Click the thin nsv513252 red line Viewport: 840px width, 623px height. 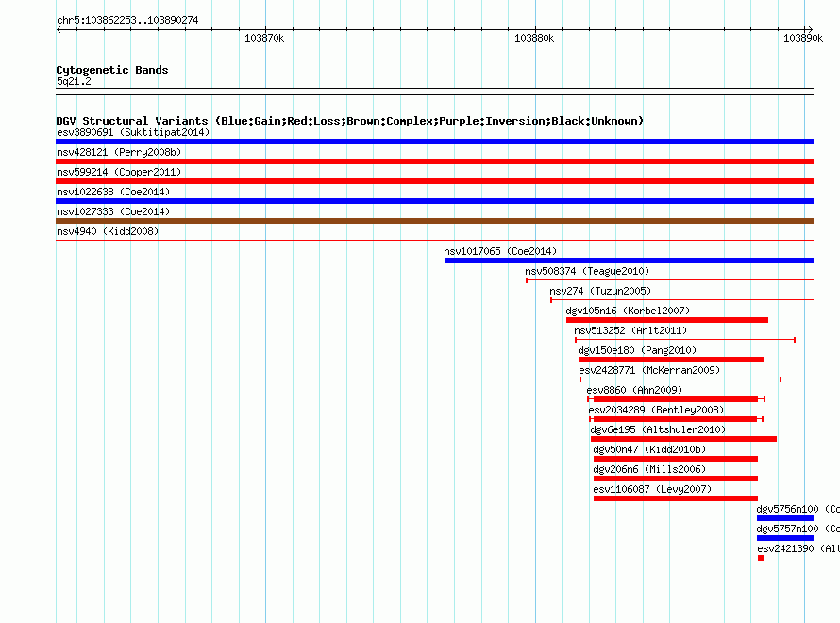coord(685,340)
